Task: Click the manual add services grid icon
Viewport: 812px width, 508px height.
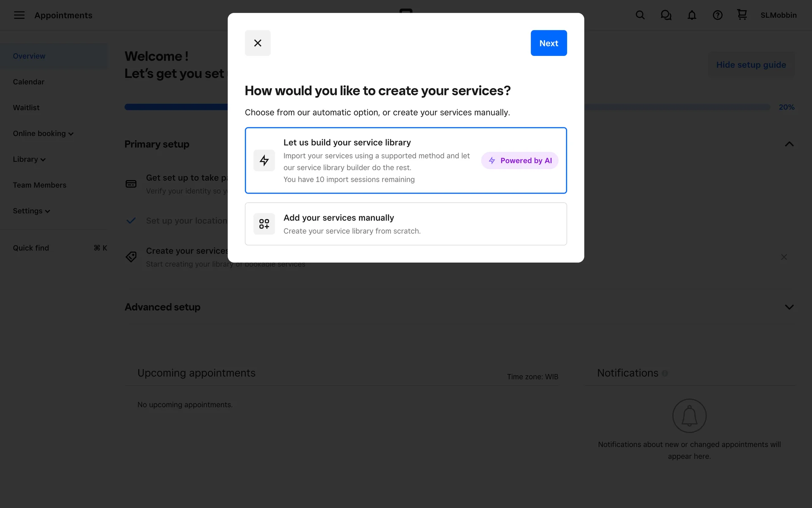Action: pos(264,224)
